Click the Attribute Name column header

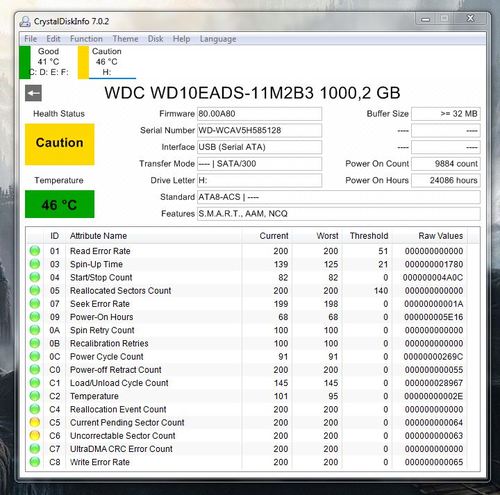click(x=154, y=236)
